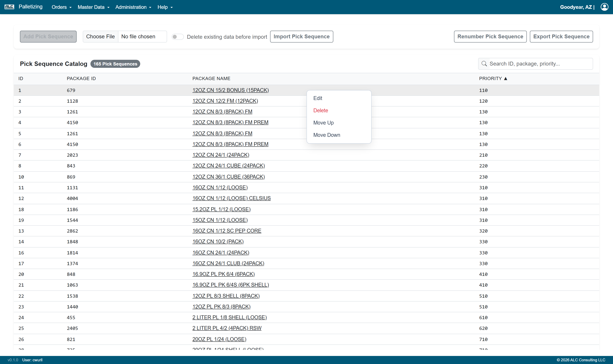Open the user profile icon
Image resolution: width=613 pixels, height=364 pixels.
click(x=604, y=7)
